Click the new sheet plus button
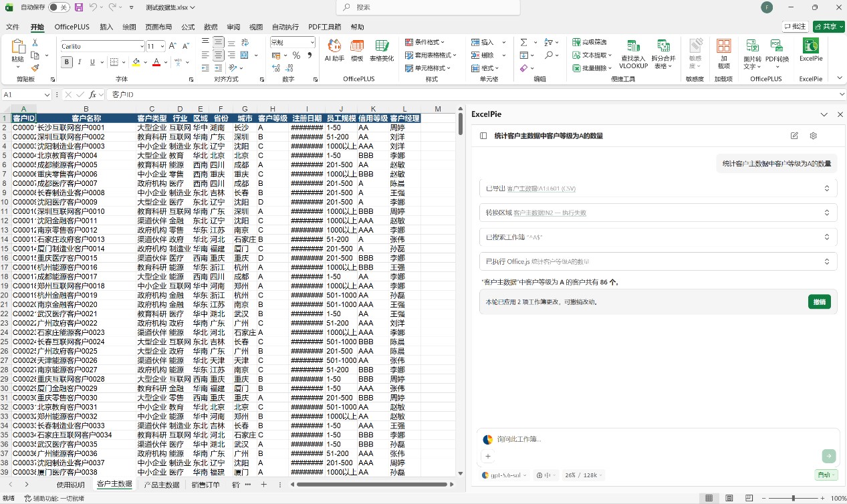The width and height of the screenshot is (847, 504). (x=263, y=485)
